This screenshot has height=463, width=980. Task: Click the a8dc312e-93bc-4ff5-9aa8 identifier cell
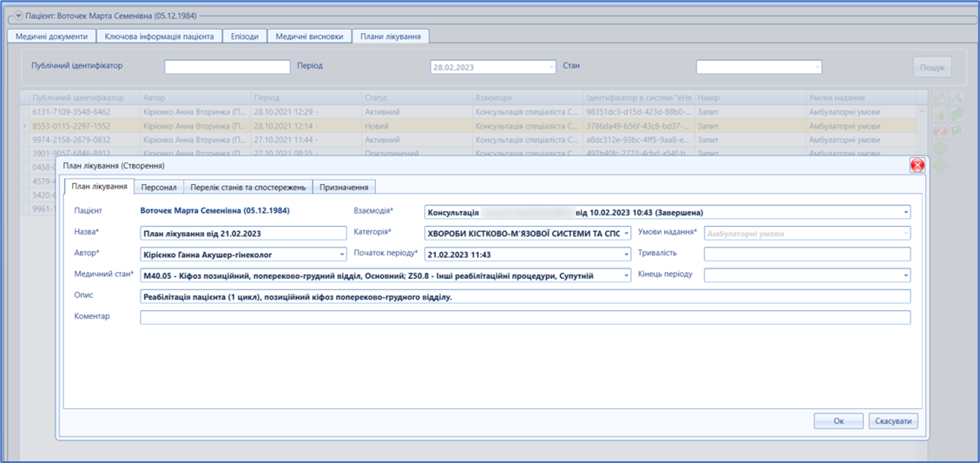[639, 140]
